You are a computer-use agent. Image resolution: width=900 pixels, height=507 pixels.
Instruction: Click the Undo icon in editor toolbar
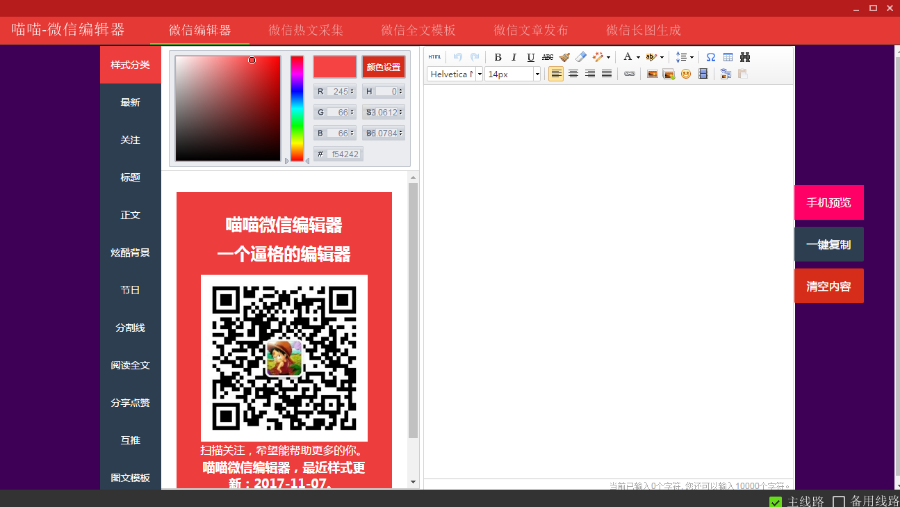pyautogui.click(x=457, y=57)
